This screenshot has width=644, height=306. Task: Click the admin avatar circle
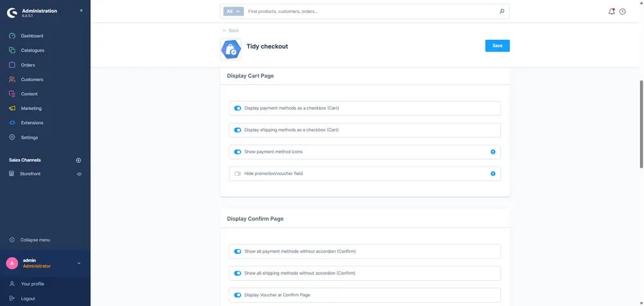point(12,263)
